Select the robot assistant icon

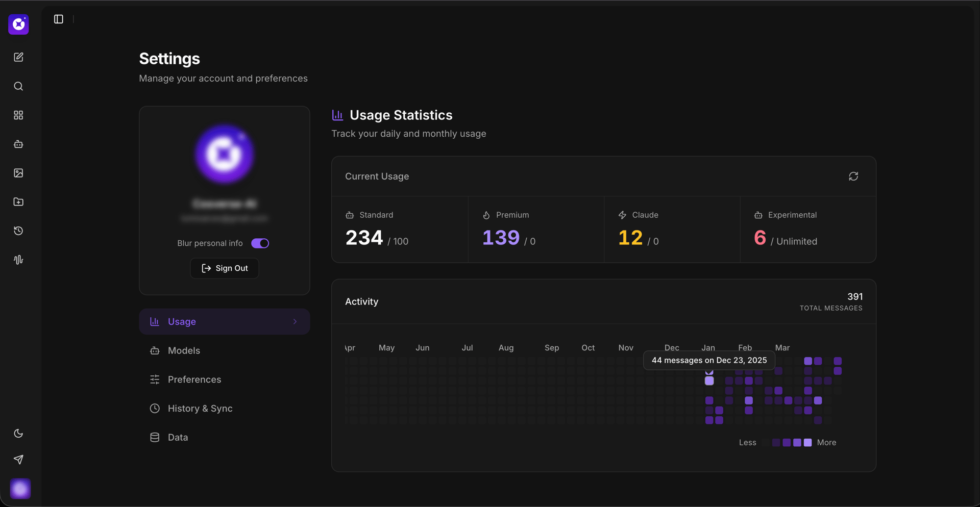pyautogui.click(x=18, y=144)
